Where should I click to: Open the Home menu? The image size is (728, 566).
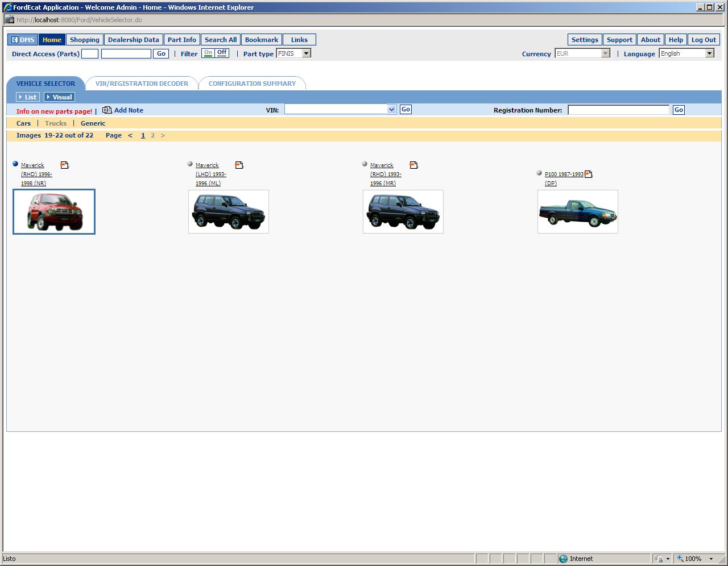click(52, 40)
